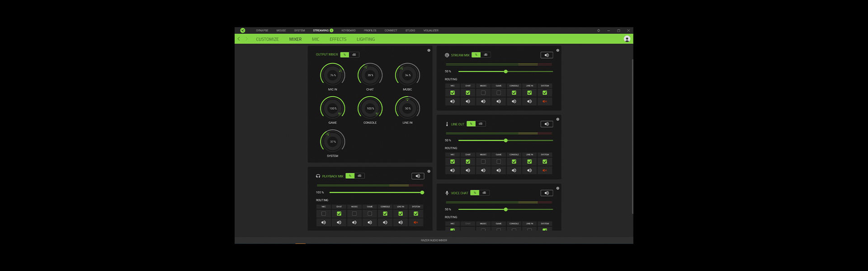Mute the Stream Mix master output
The width and height of the screenshot is (868, 271).
pos(547,55)
